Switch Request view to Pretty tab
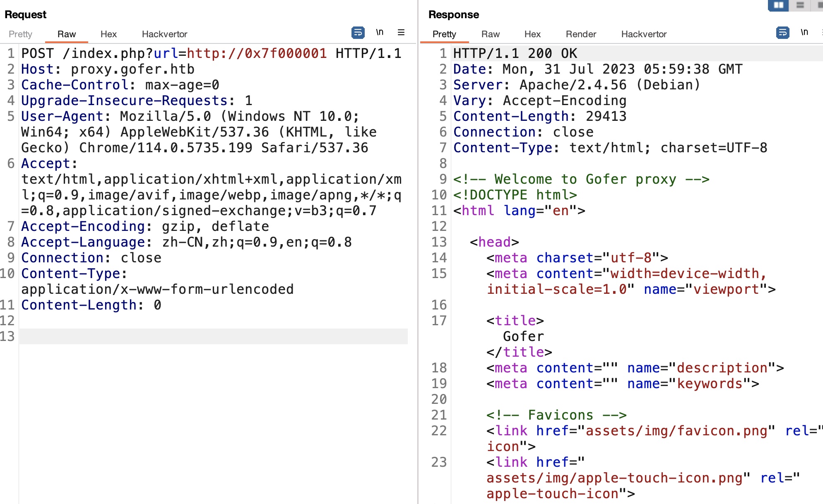 pos(20,34)
